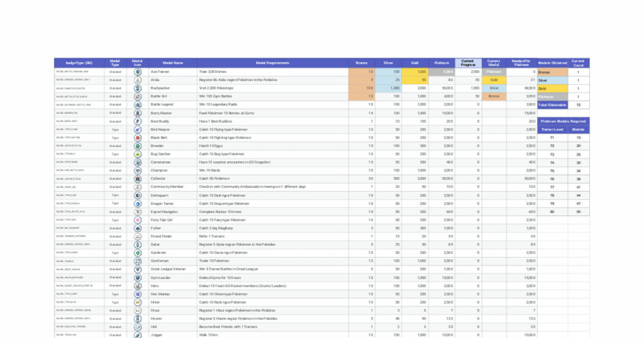Select the 'Gold' column header
The height and width of the screenshot is (338, 644).
[x=415, y=63]
